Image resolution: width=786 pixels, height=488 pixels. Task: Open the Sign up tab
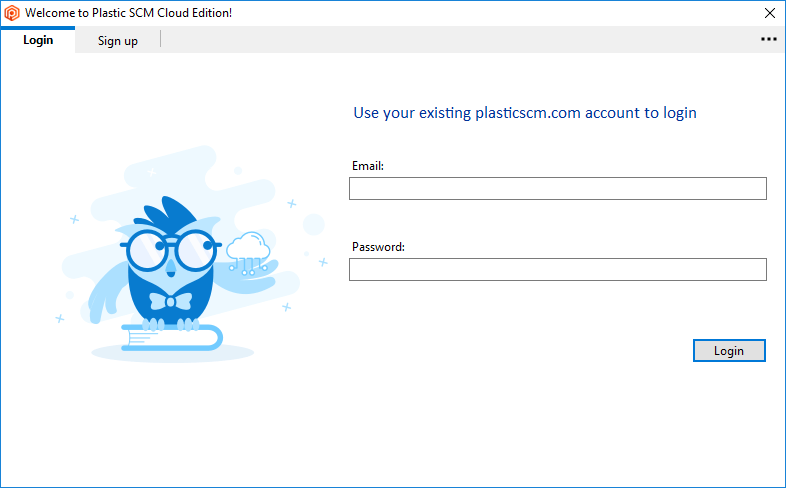(118, 41)
